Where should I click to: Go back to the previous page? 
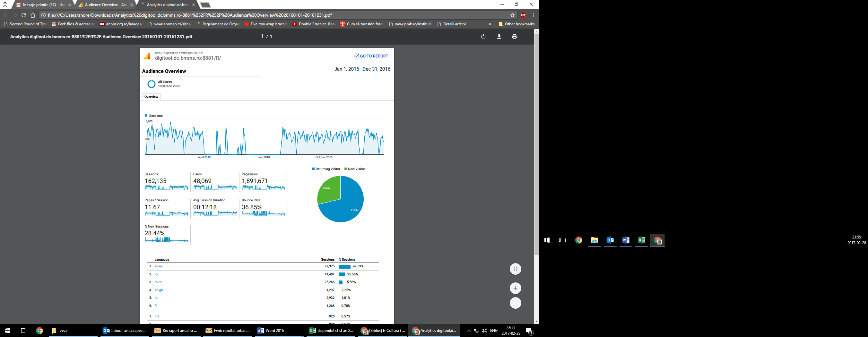pos(6,15)
